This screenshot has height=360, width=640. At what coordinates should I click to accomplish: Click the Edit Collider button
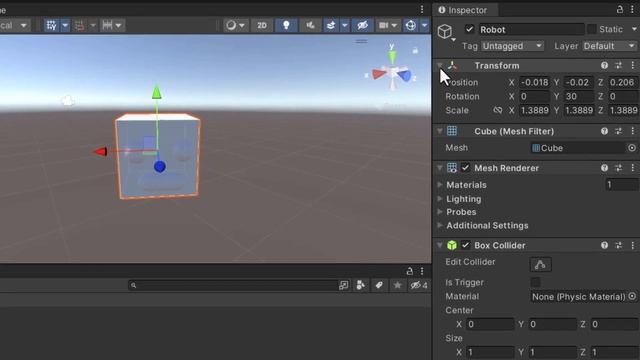[x=540, y=264]
